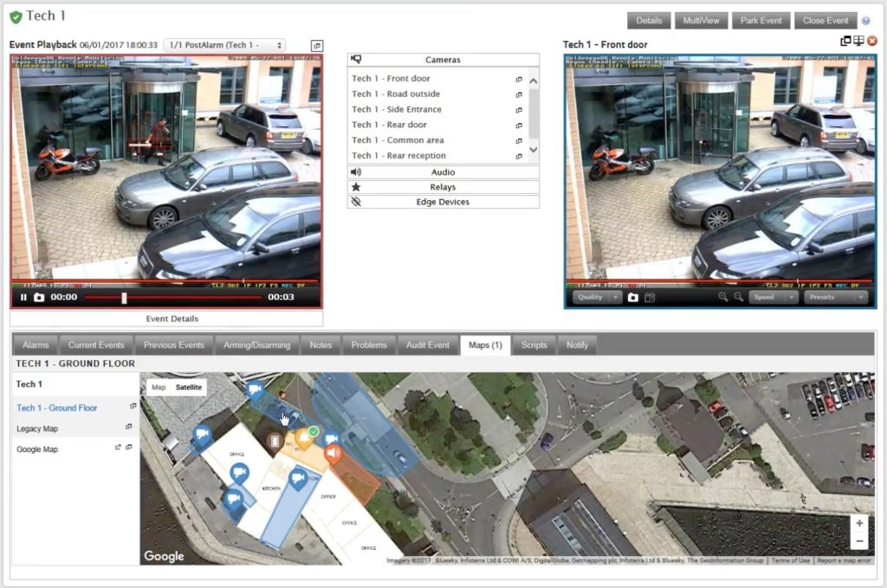887x588 pixels.
Task: Open the calendar icon in the live view
Action: pyautogui.click(x=650, y=297)
